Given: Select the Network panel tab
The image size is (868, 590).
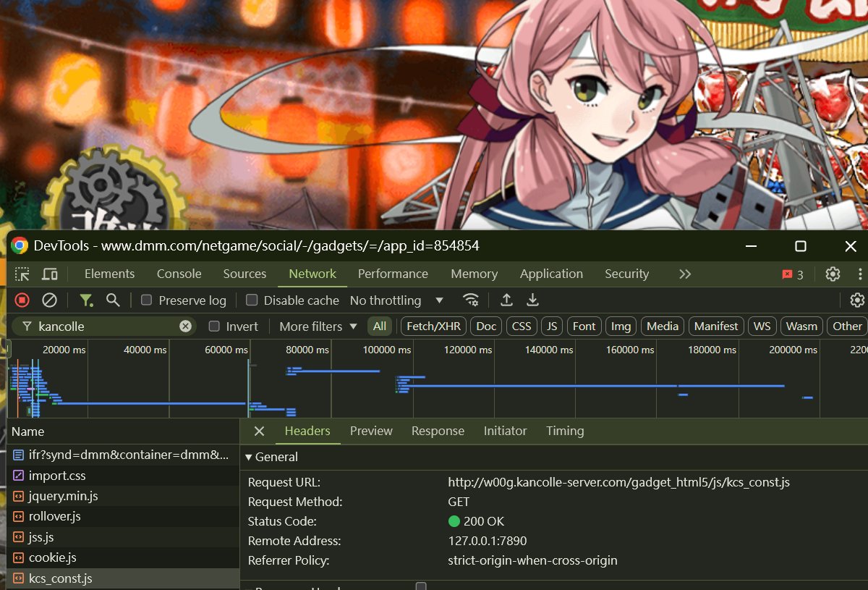Looking at the screenshot, I should pyautogui.click(x=312, y=274).
